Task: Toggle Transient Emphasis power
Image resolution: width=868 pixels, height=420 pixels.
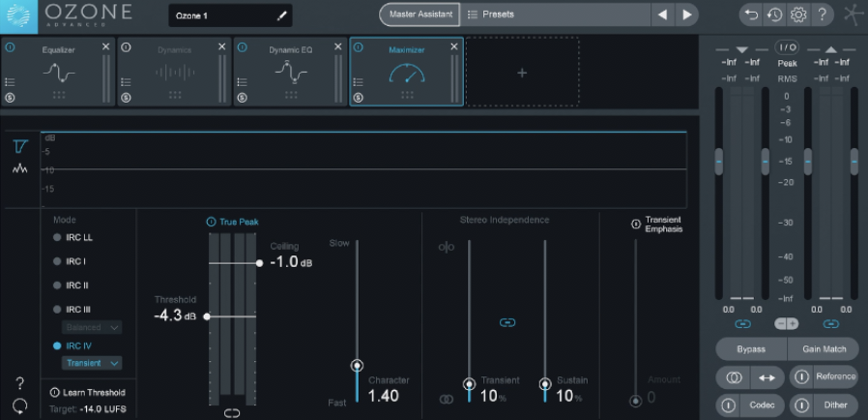Action: pos(635,225)
